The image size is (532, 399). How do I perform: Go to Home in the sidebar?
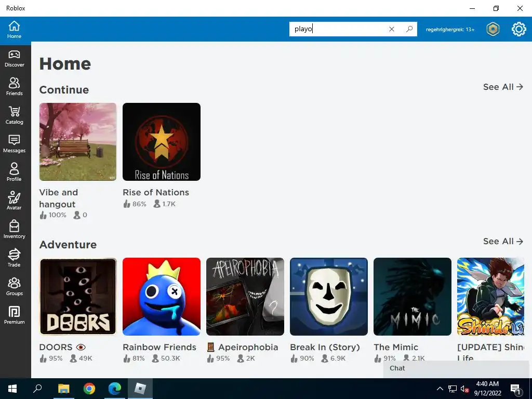[x=14, y=30]
